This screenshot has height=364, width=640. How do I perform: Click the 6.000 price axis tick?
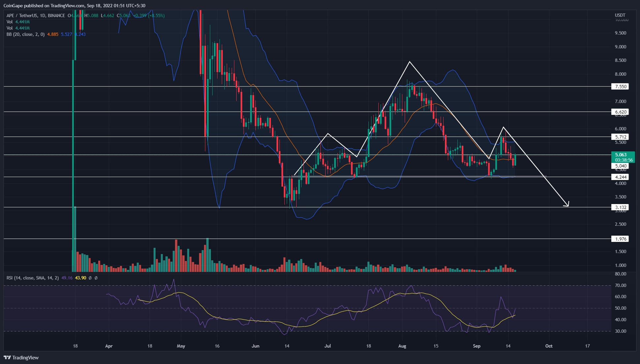tap(621, 129)
